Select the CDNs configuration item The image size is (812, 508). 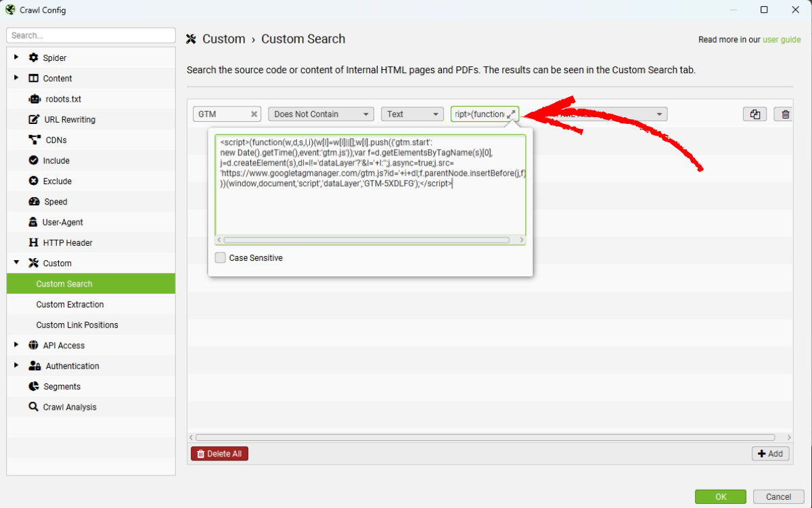[55, 140]
